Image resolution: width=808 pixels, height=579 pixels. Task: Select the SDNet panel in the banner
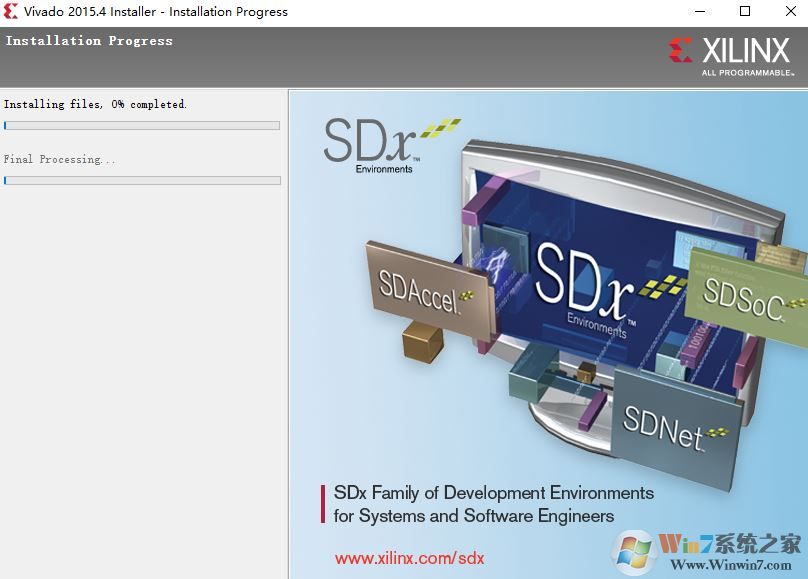pos(665,422)
